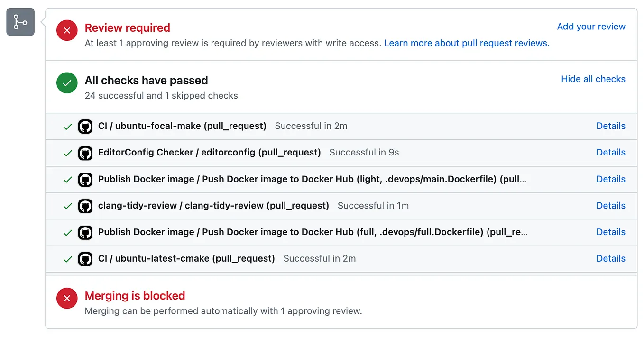View Details for the ubuntu-focal-make check
Screen dimensions: 644x337
[x=611, y=126]
